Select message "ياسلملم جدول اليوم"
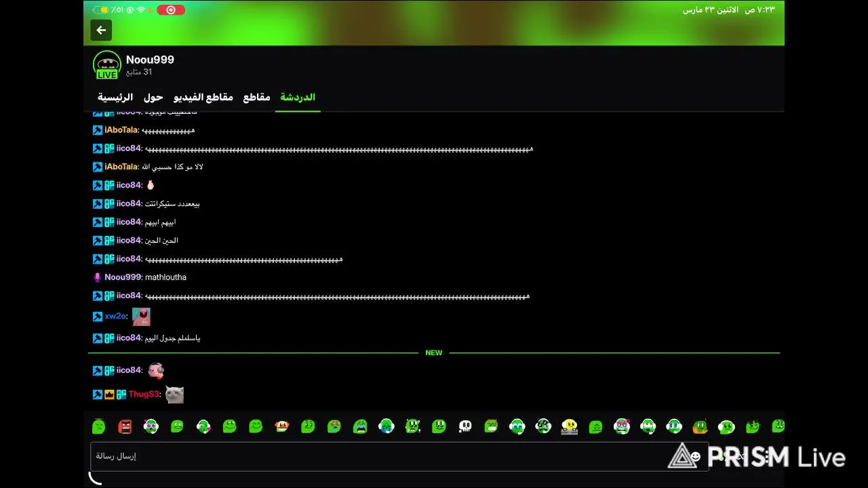This screenshot has width=868, height=488. (172, 338)
